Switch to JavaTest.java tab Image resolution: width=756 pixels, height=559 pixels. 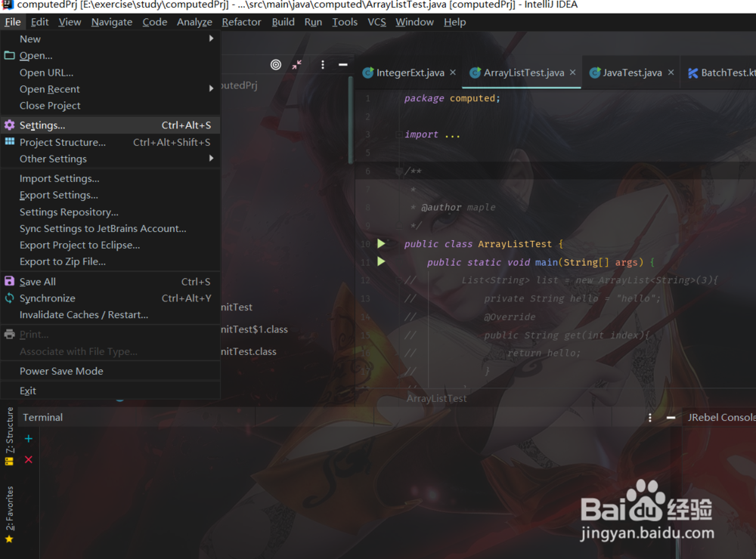632,73
